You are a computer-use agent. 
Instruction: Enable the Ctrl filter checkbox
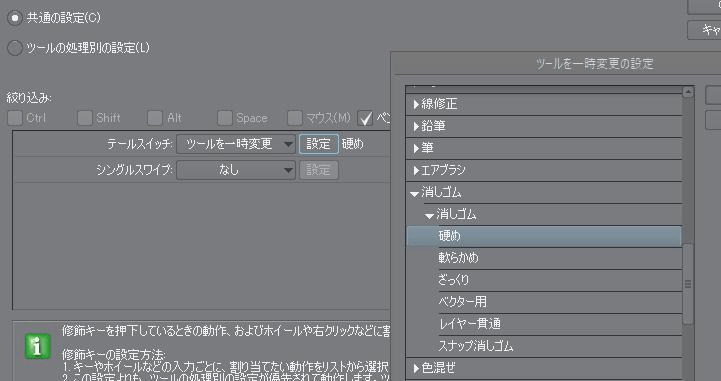pyautogui.click(x=15, y=118)
